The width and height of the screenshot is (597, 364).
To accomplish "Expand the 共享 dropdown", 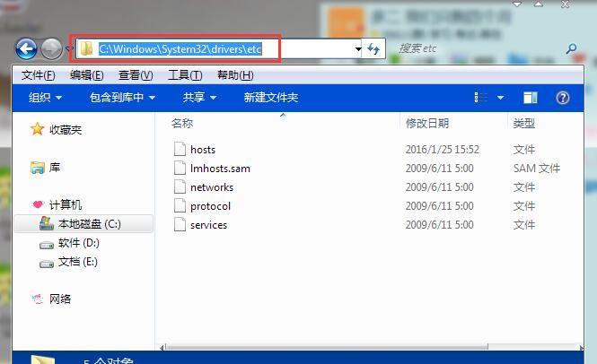I will (214, 98).
